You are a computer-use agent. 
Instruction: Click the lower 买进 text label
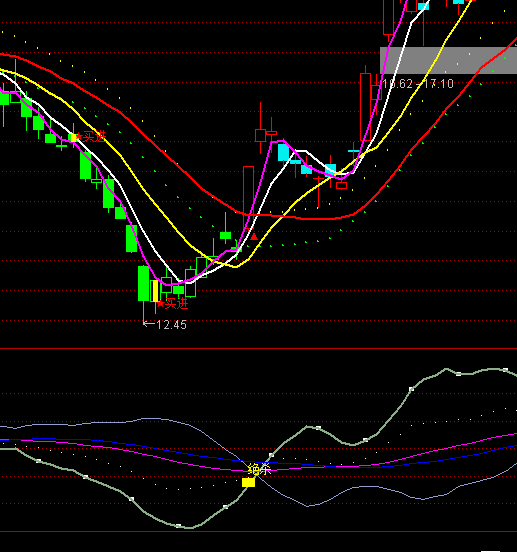[177, 303]
